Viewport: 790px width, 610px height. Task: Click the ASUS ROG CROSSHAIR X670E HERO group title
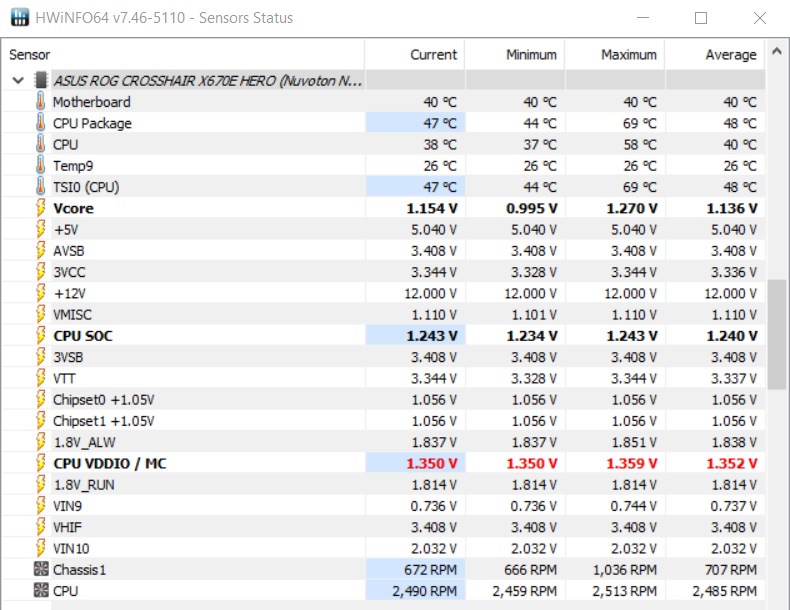tap(208, 80)
